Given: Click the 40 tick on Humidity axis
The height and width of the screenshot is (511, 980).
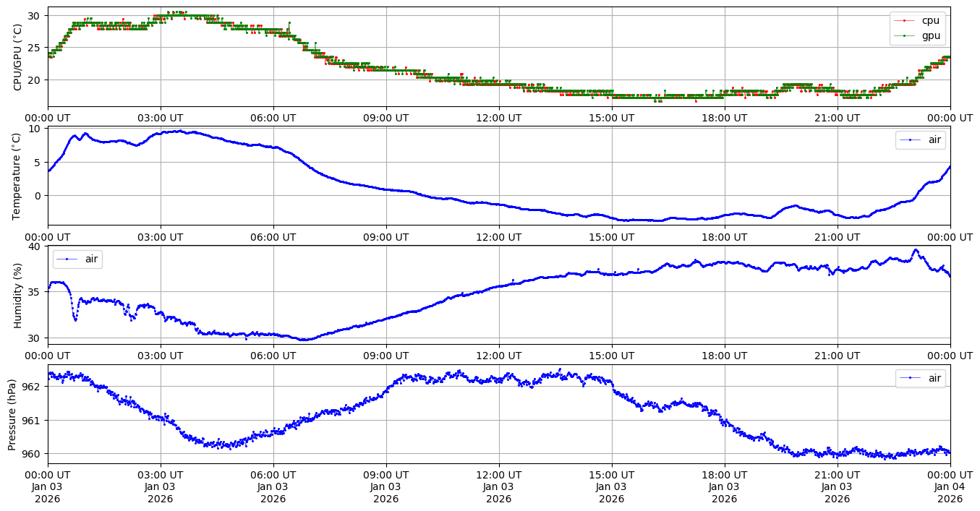Looking at the screenshot, I should pyautogui.click(x=35, y=246).
